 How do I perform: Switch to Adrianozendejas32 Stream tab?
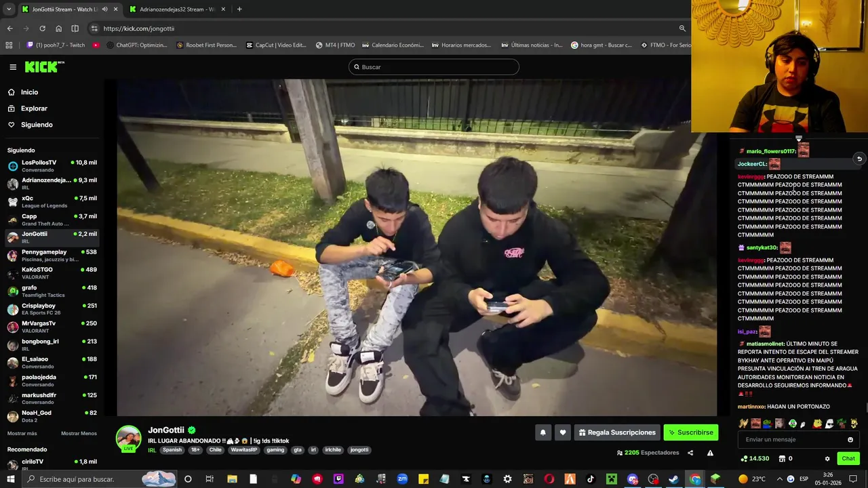point(177,9)
